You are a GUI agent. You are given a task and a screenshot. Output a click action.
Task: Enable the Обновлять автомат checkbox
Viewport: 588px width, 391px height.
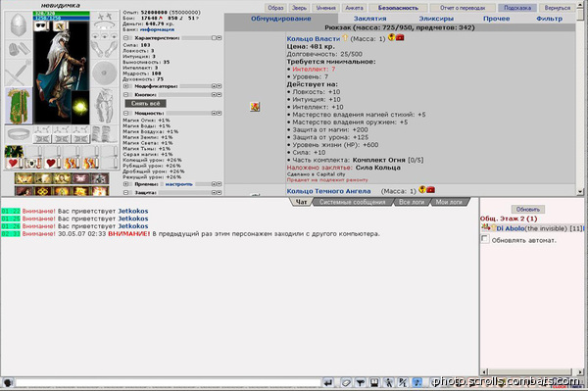(x=485, y=239)
